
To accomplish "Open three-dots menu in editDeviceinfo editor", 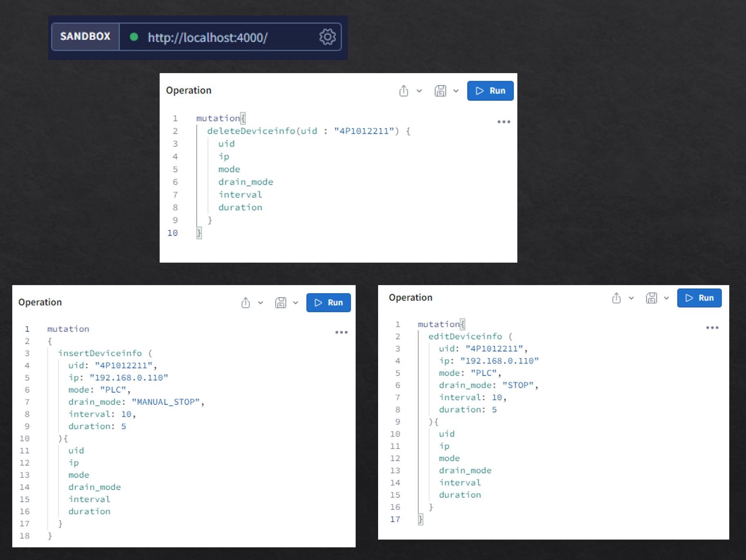I will point(712,328).
